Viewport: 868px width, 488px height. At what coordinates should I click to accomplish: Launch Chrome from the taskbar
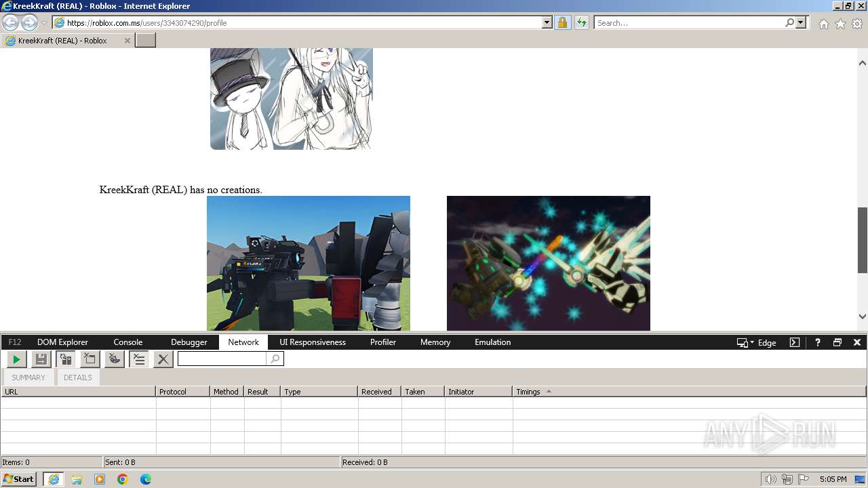[x=123, y=479]
